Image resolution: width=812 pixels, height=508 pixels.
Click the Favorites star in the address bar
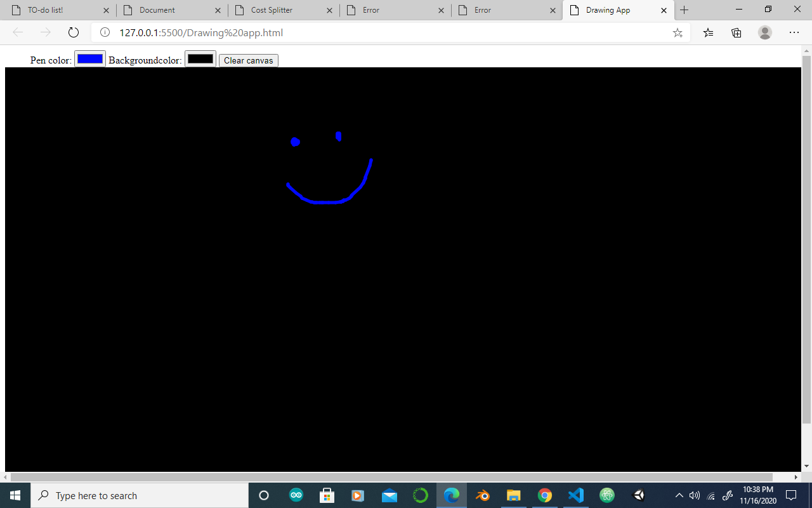pos(678,32)
